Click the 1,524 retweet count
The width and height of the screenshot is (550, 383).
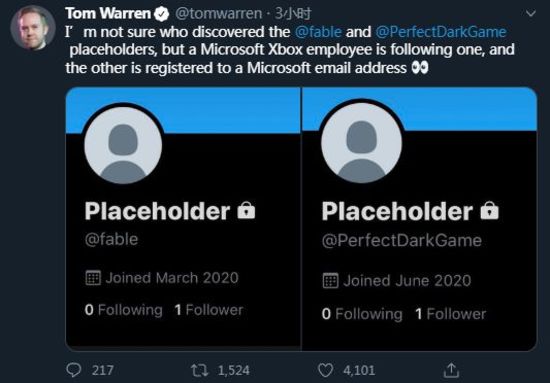click(x=234, y=370)
